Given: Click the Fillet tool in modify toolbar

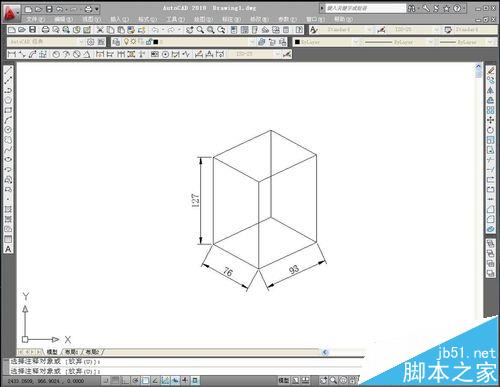Looking at the screenshot, I should pyautogui.click(x=490, y=219).
